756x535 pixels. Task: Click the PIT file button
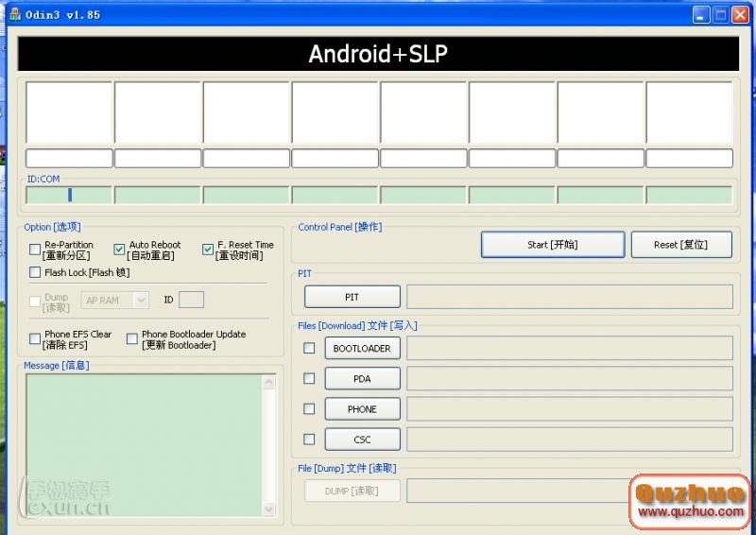pyautogui.click(x=352, y=297)
